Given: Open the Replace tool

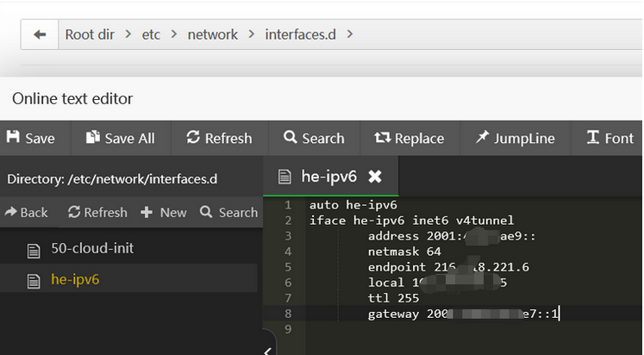Looking at the screenshot, I should tap(409, 138).
